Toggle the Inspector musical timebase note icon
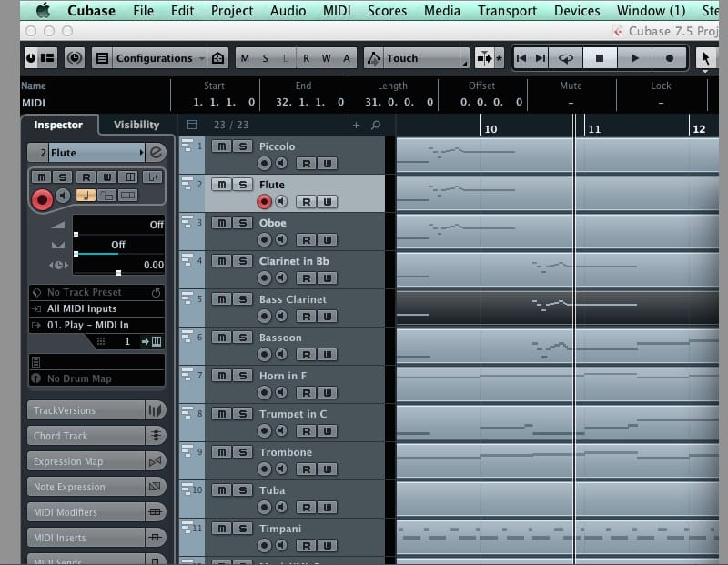This screenshot has height=565, width=728. 86,196
